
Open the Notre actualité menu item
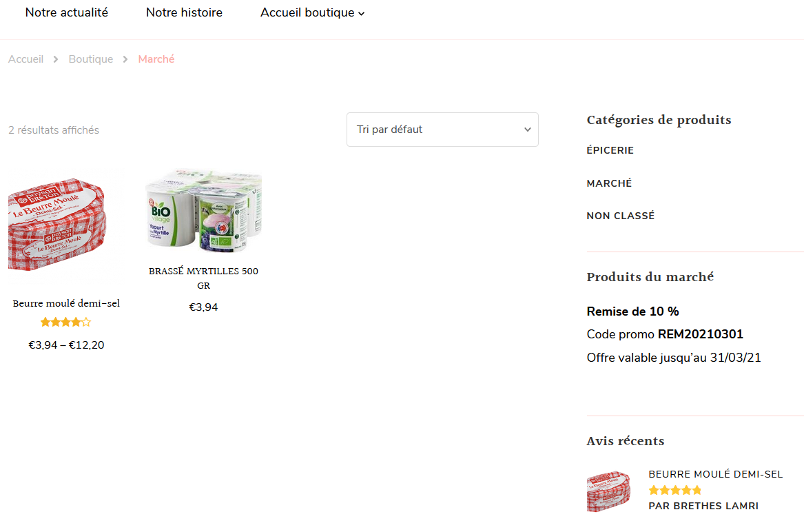point(67,13)
